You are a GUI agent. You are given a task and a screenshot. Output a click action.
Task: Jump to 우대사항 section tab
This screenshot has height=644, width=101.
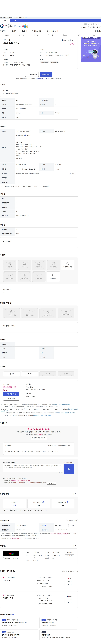36,35
